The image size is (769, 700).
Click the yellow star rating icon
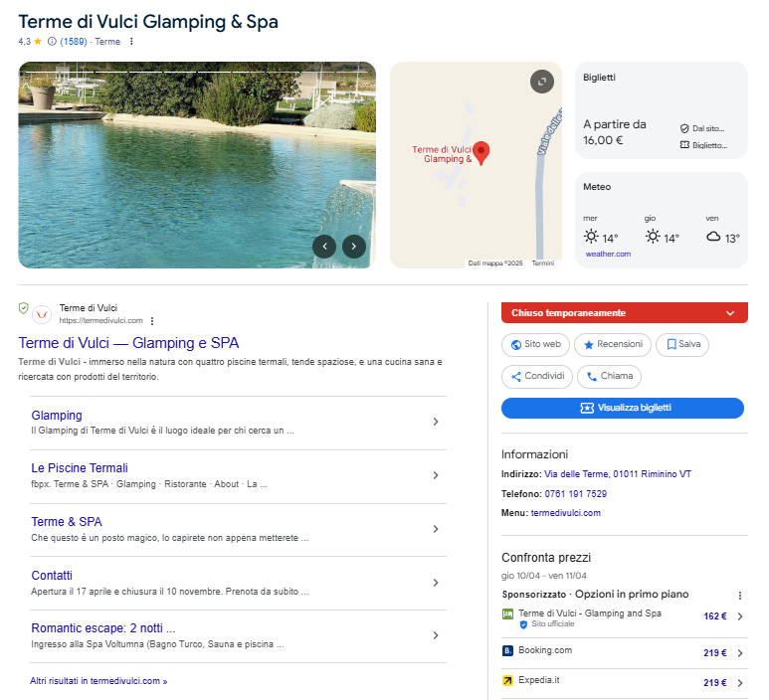(x=38, y=42)
